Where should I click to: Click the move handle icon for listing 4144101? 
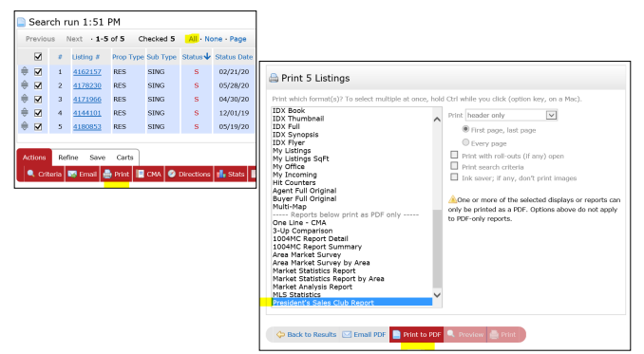(x=25, y=112)
